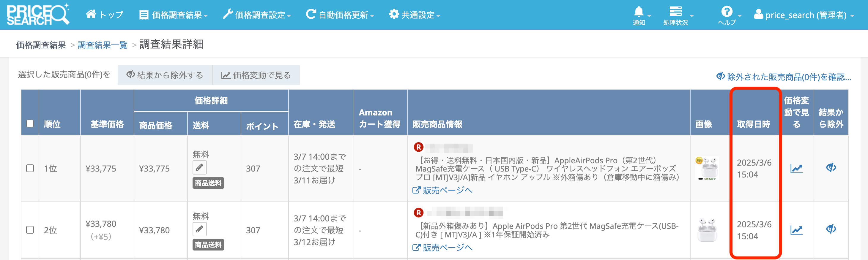The image size is (868, 260).
Task: Open price trend chart for 1位 row
Action: [x=796, y=168]
